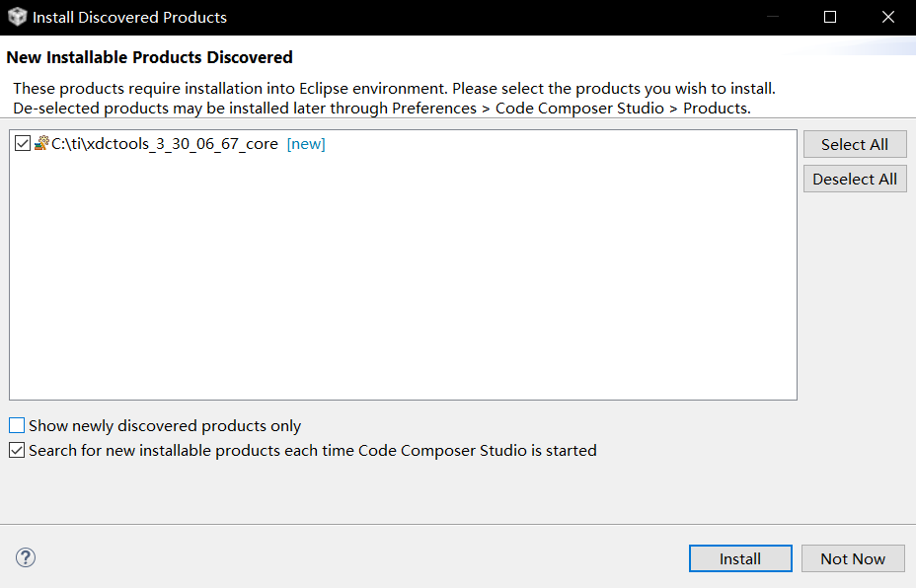Close the dialog with the X button
The width and height of the screenshot is (916, 588).
click(x=886, y=17)
